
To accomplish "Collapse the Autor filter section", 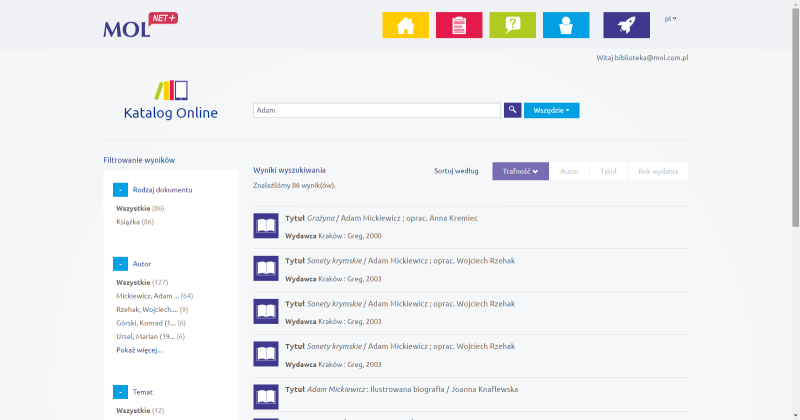I will pos(120,264).
